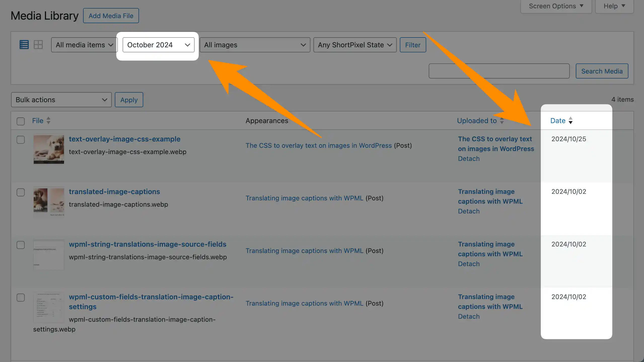Open translated-image-captions thumbnail

pyautogui.click(x=49, y=202)
